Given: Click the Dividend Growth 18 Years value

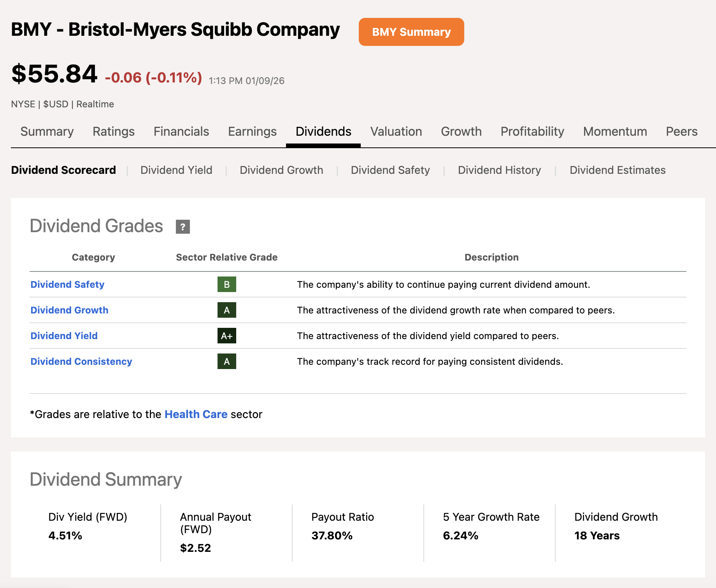Looking at the screenshot, I should tap(597, 535).
